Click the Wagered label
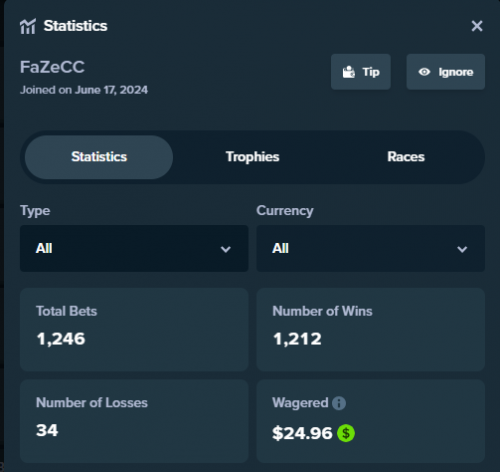The height and width of the screenshot is (472, 500). click(x=300, y=403)
